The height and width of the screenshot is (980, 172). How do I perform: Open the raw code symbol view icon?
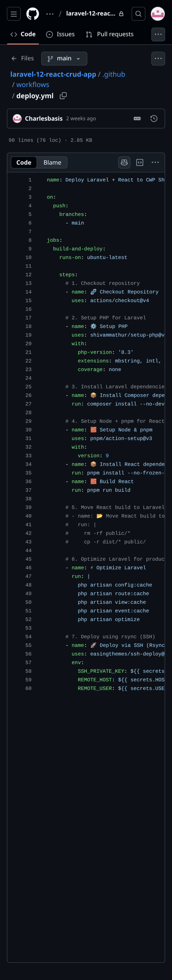click(140, 162)
